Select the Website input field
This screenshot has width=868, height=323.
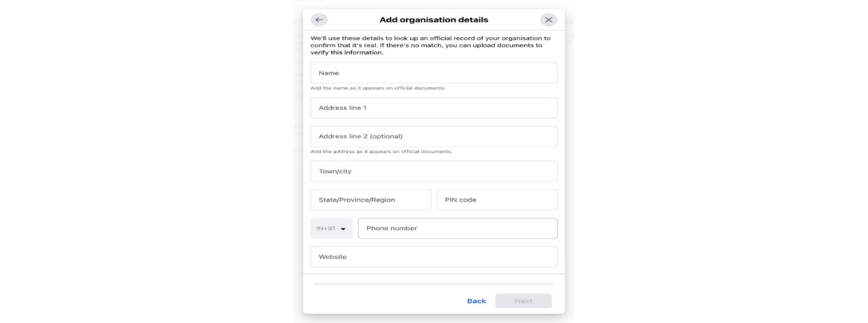pos(433,257)
